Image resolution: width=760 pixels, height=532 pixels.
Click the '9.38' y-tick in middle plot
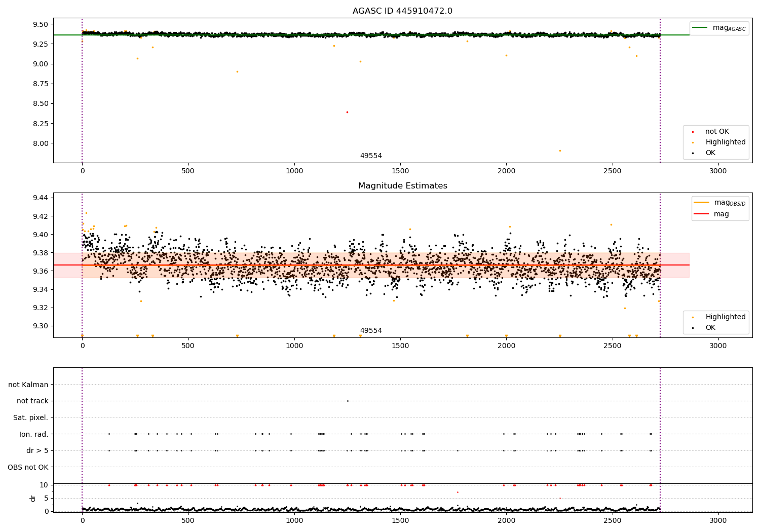pos(41,253)
